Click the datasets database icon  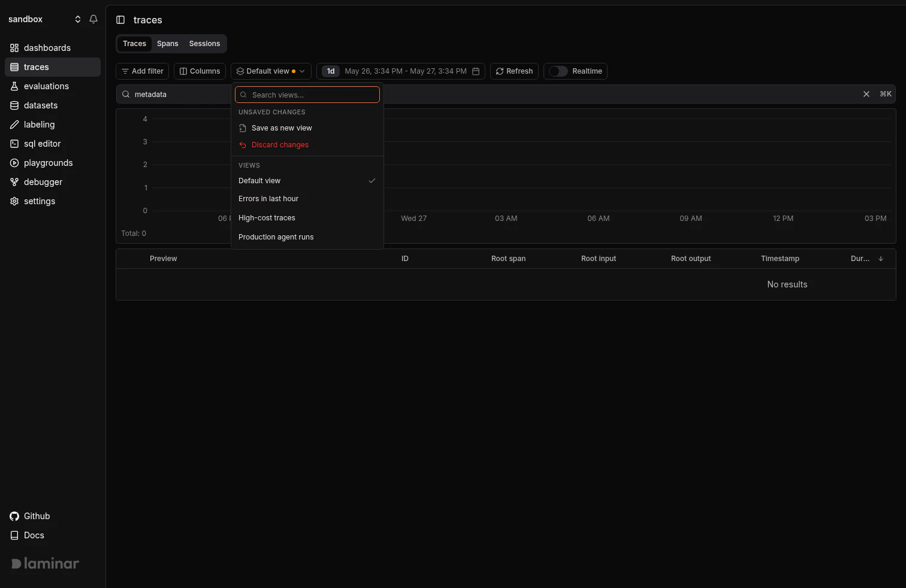click(x=14, y=105)
